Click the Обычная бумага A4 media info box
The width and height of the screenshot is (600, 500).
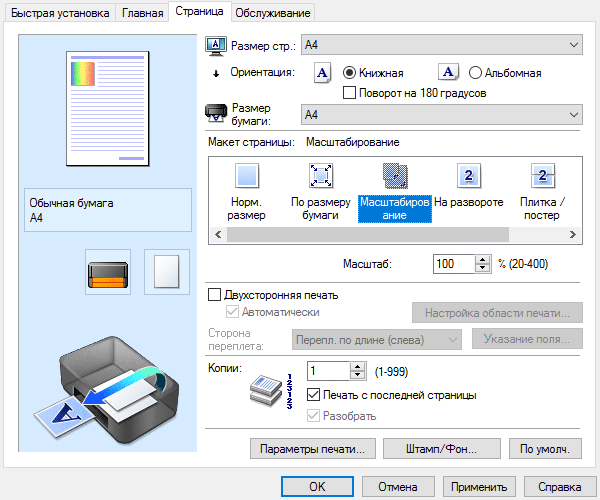pyautogui.click(x=108, y=210)
